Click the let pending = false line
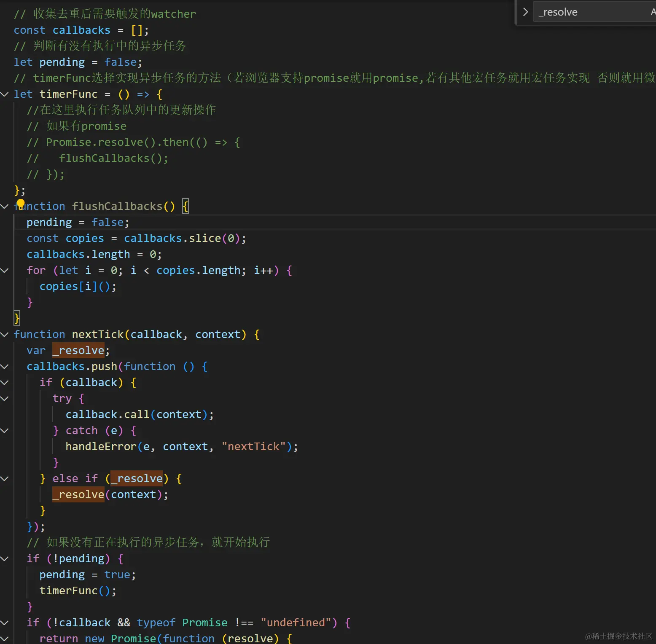Image resolution: width=656 pixels, height=644 pixels. (x=78, y=62)
